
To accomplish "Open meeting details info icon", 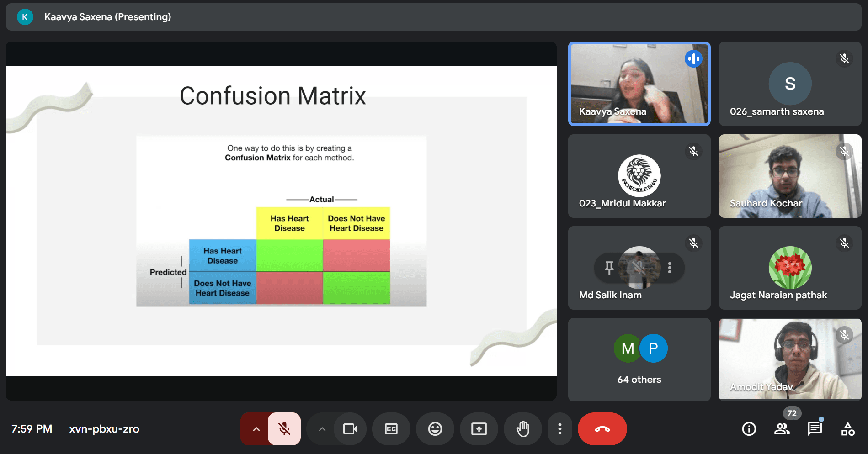I will [749, 429].
